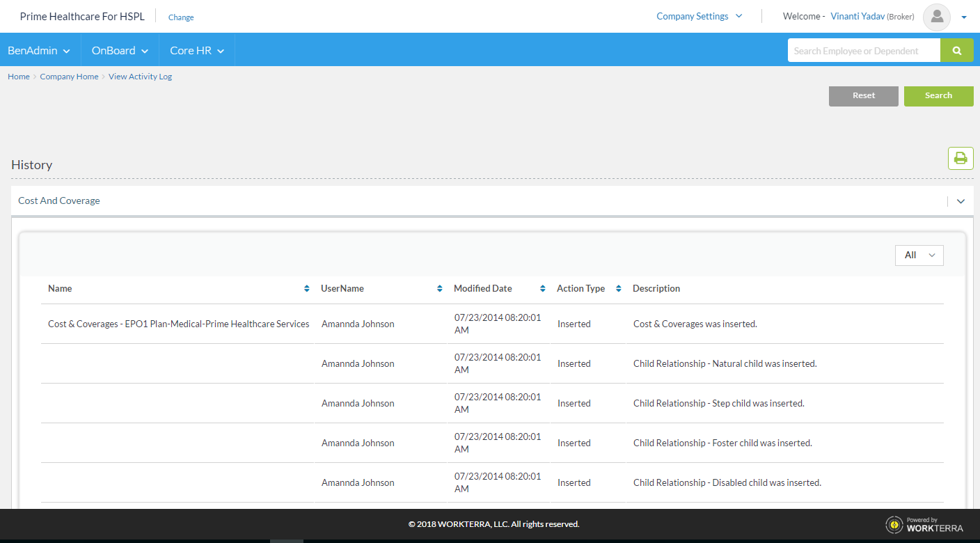Sort by Modified Date column arrows
980x543 pixels.
543,289
